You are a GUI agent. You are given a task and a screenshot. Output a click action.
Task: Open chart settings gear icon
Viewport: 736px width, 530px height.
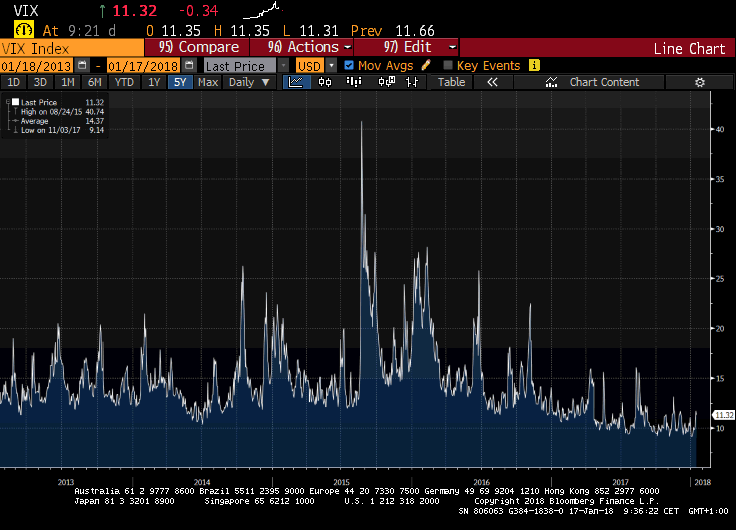click(699, 82)
